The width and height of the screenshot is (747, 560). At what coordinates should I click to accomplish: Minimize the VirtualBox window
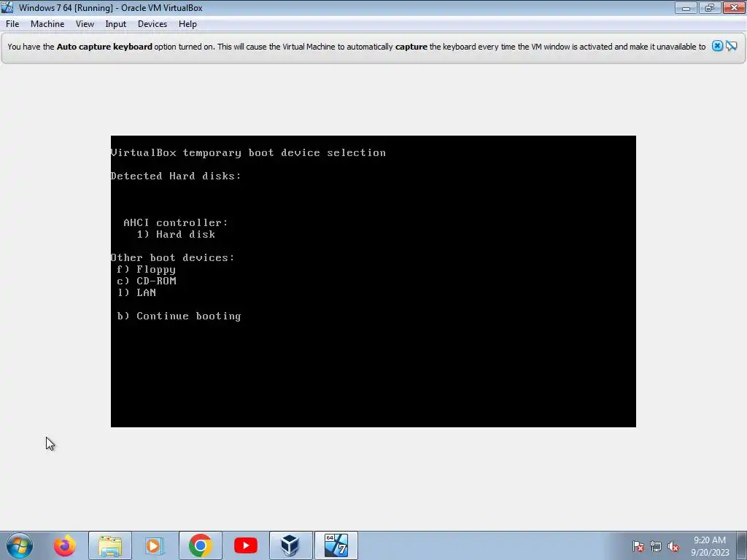686,7
